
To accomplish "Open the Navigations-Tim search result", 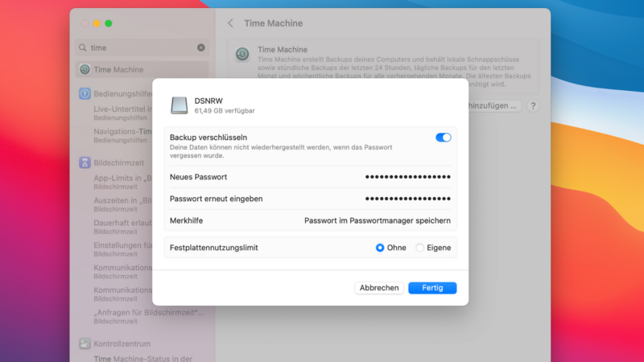I will click(123, 136).
